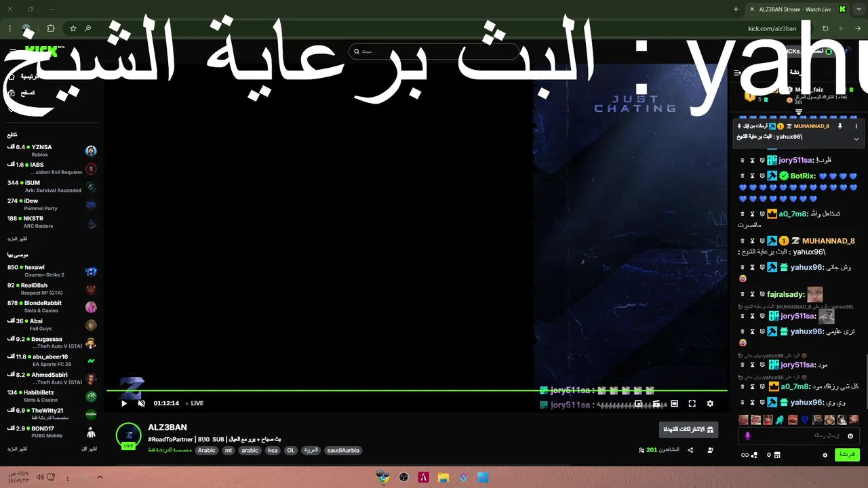Screen dimensions: 868x488
Task: Ban a0_7m8 via shield icon, top message
Action: pos(762,214)
